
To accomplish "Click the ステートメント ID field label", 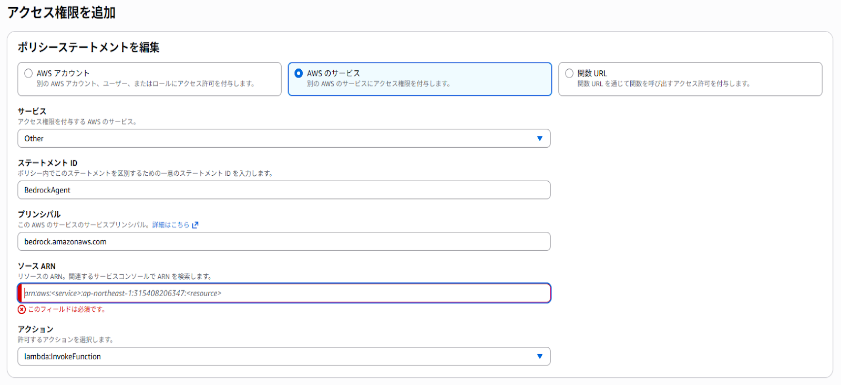I will (x=48, y=163).
